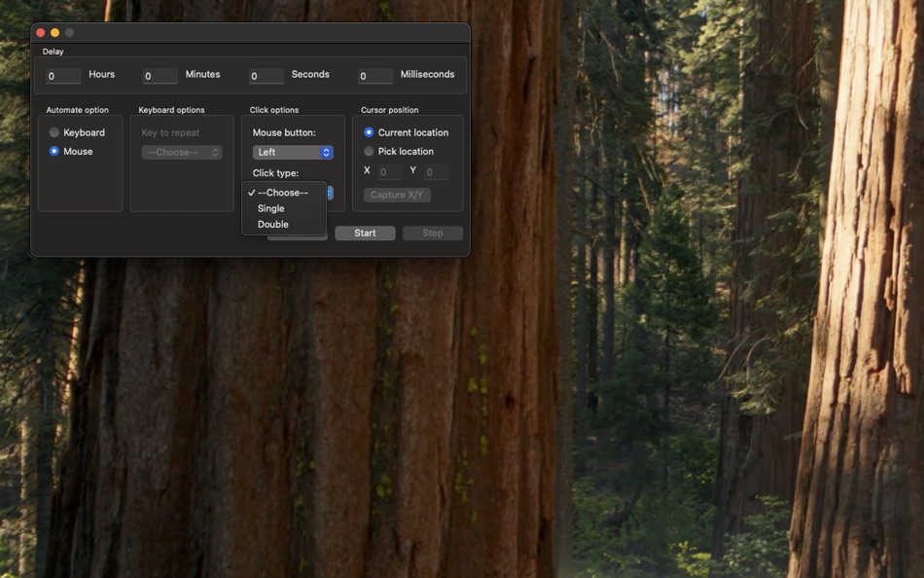Click the Milliseconds delay field
924x578 pixels.
[x=374, y=75]
